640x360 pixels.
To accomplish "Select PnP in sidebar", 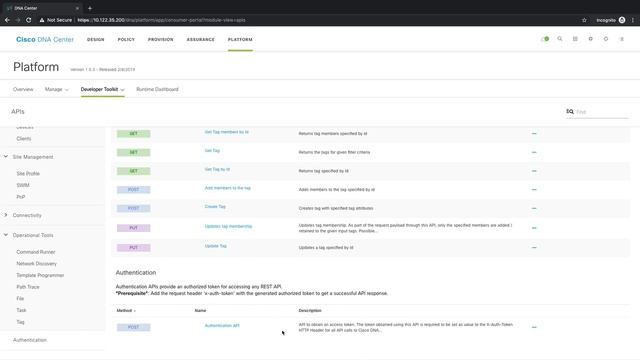I will [x=21, y=197].
